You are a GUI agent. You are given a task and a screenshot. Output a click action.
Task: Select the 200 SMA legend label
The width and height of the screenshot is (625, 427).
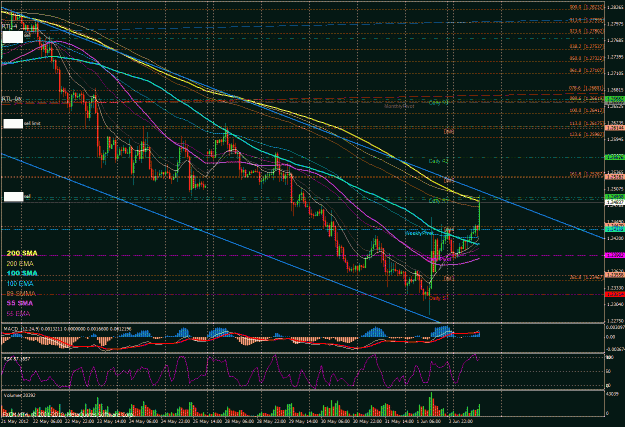pos(22,253)
